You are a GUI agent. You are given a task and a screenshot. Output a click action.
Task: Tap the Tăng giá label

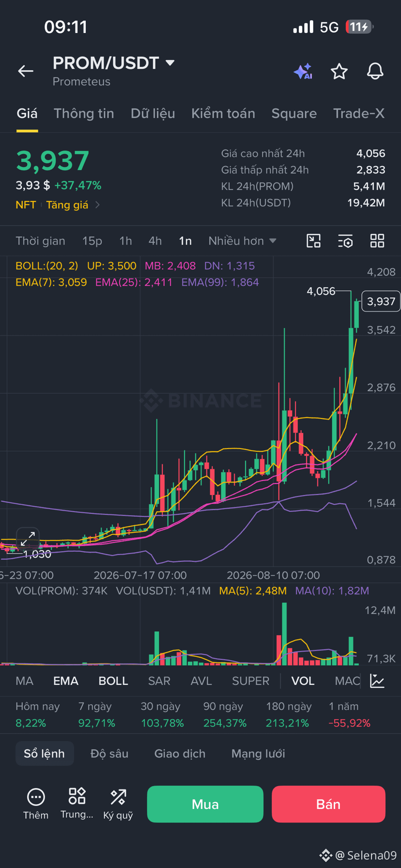pos(67,205)
